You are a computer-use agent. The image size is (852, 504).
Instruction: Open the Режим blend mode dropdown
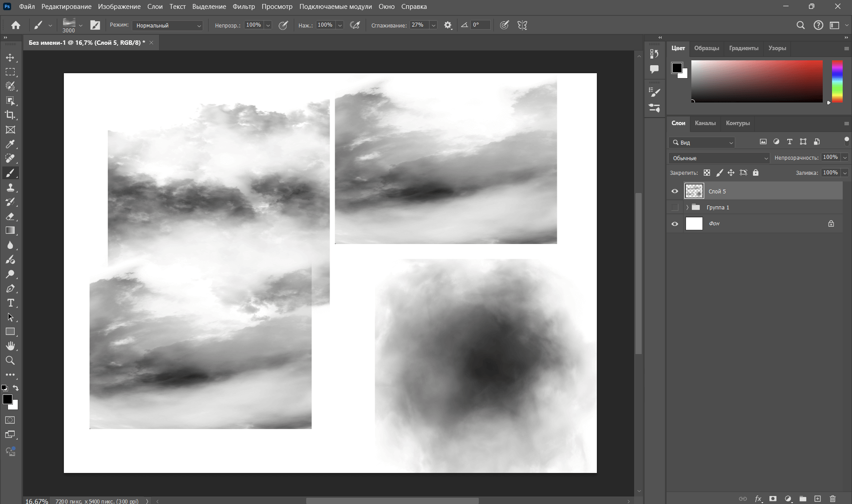(168, 25)
